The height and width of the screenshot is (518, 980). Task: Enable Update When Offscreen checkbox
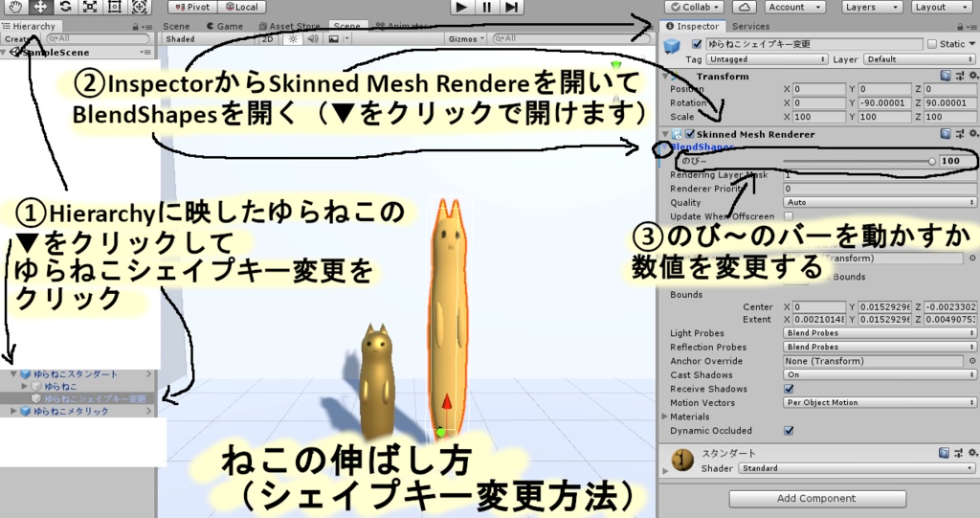pyautogui.click(x=789, y=216)
